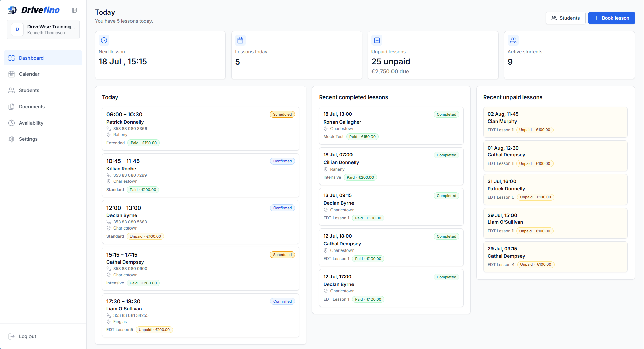Open 31 Jul, 16:00 Patrick Donnelly unpaid lesson

coord(555,190)
